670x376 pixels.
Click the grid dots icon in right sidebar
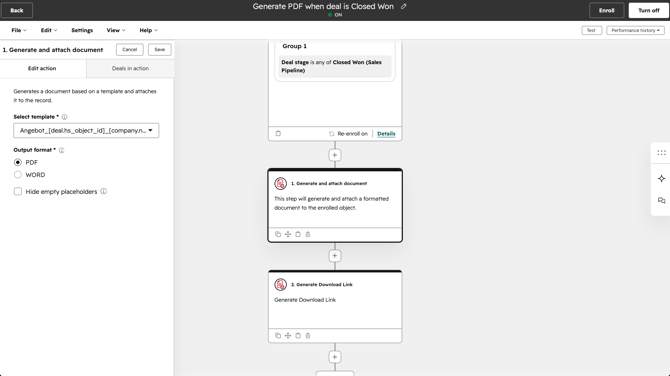pyautogui.click(x=661, y=153)
